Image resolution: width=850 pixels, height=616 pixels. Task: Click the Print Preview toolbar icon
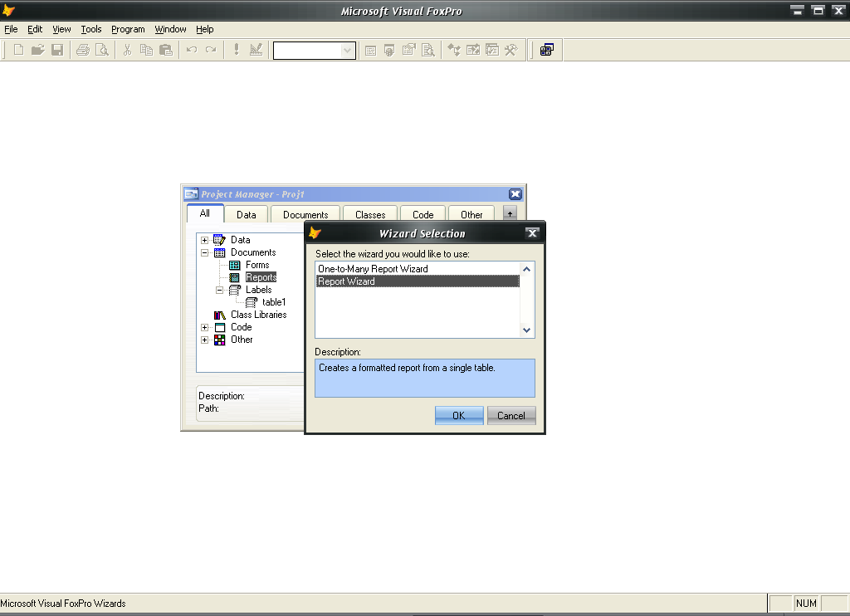[x=102, y=51]
